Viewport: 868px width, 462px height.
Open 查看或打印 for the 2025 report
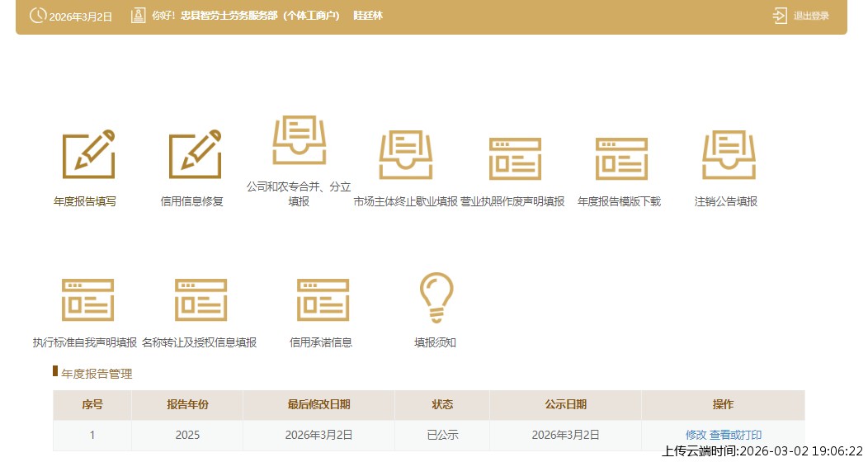point(735,435)
